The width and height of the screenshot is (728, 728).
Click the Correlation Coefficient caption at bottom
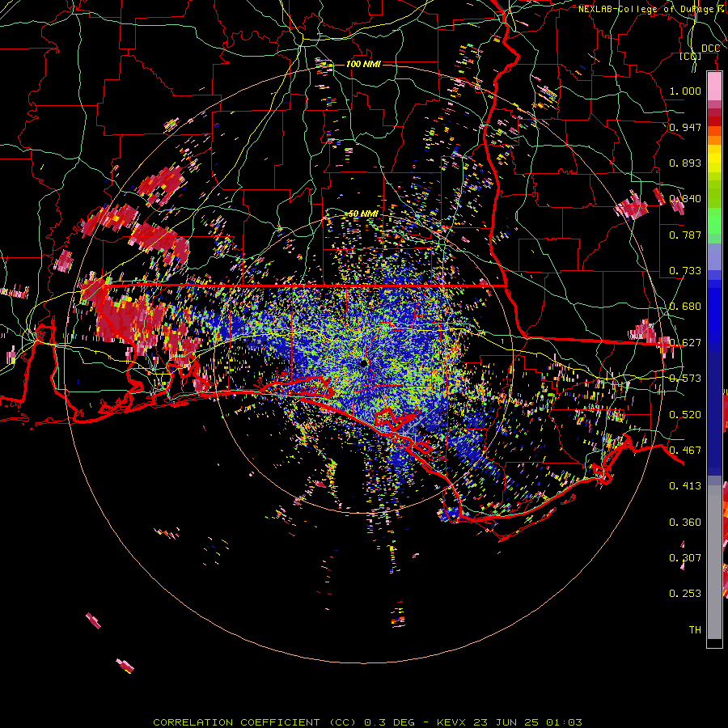point(367,722)
